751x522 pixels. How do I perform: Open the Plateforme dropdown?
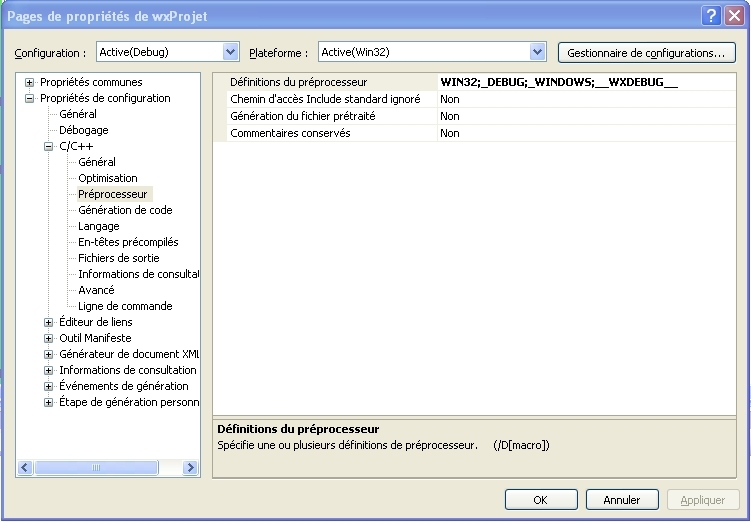click(538, 52)
